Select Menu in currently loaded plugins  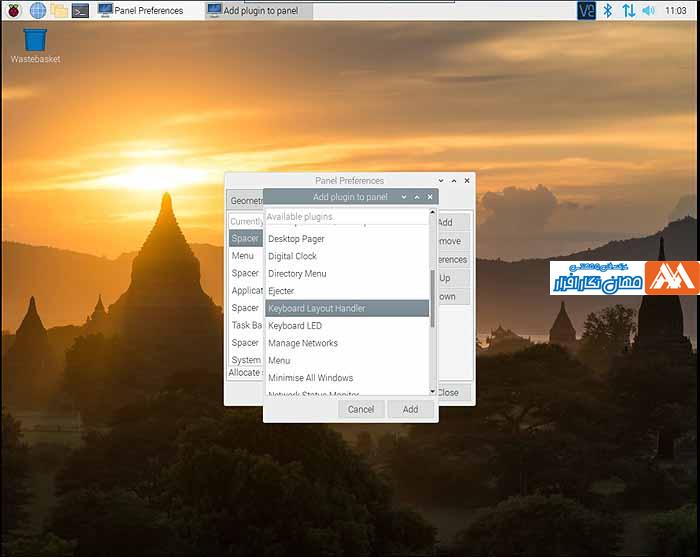(x=246, y=256)
